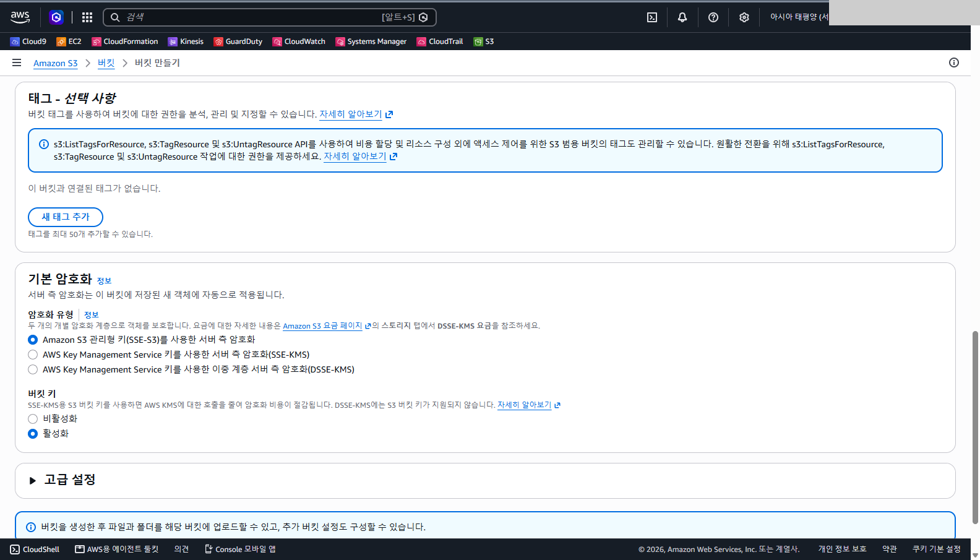The height and width of the screenshot is (560, 980).
Task: Select SSE-KMS encryption radio option
Action: pos(33,355)
